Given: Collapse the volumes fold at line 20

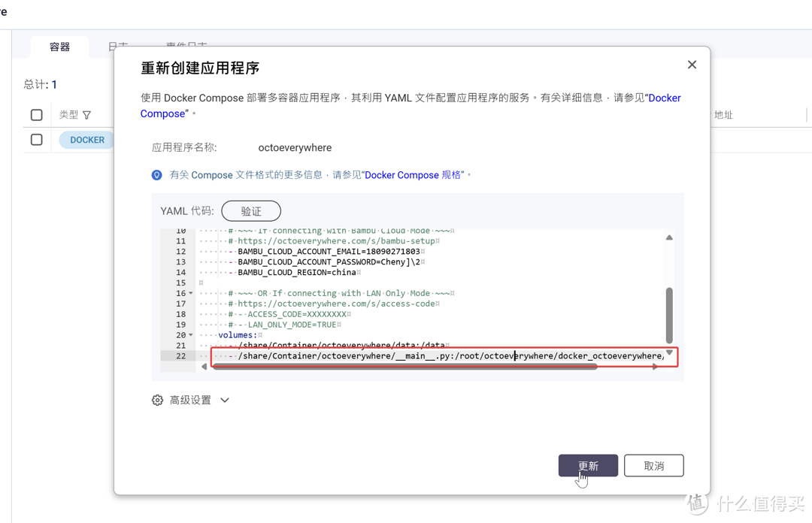Looking at the screenshot, I should (x=191, y=335).
